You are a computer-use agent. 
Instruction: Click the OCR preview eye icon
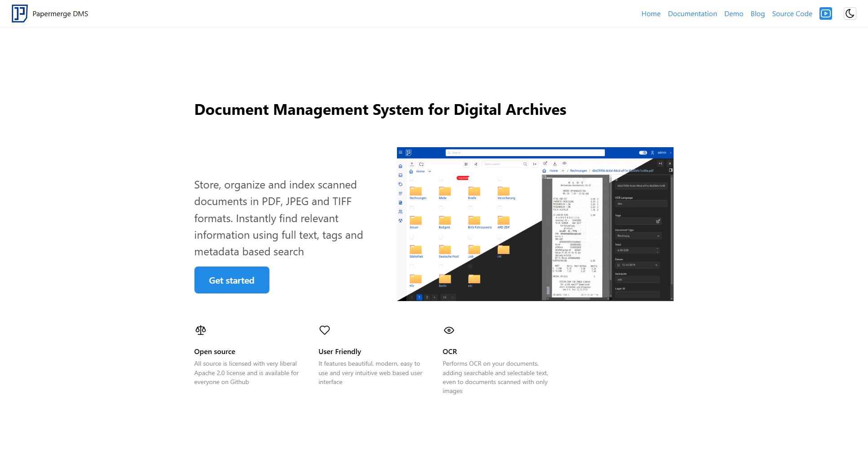pos(564,163)
